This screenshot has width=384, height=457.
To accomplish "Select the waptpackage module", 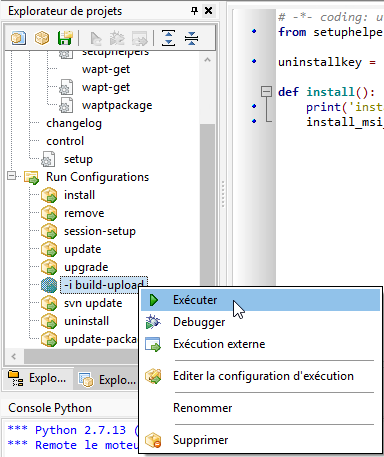I will pyautogui.click(x=117, y=105).
